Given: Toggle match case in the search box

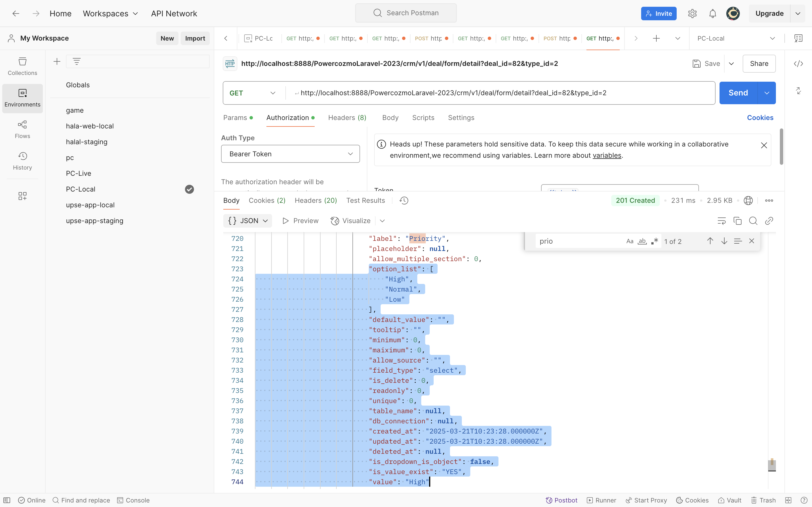Looking at the screenshot, I should (630, 241).
